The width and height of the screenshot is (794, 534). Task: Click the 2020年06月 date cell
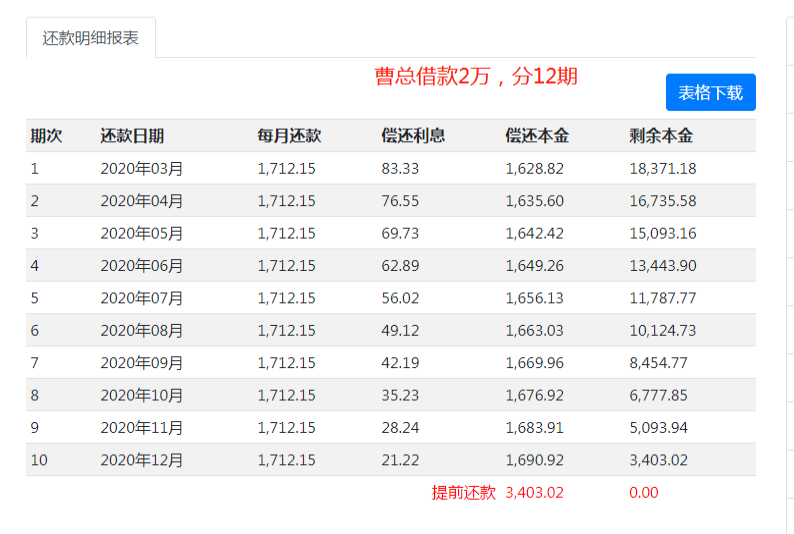[141, 266]
